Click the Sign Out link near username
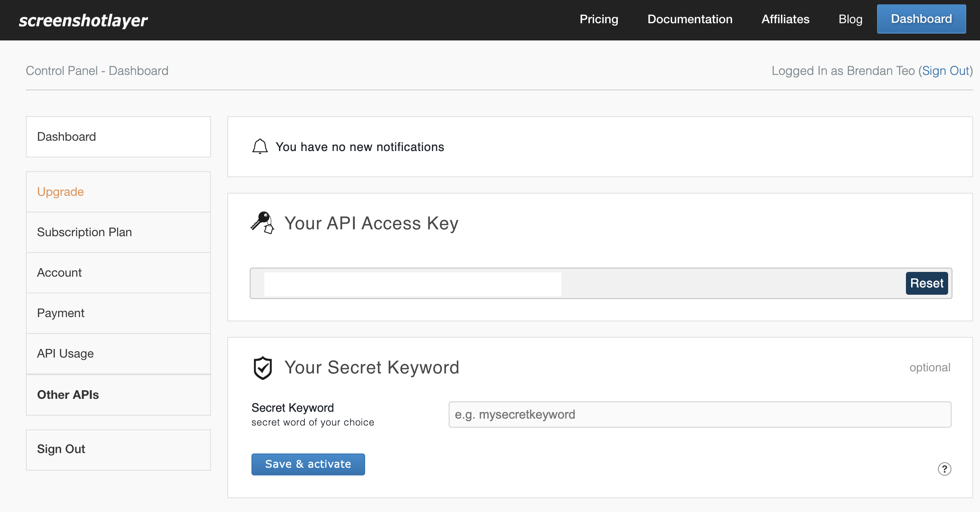Screen dimensions: 980x512 (946, 71)
